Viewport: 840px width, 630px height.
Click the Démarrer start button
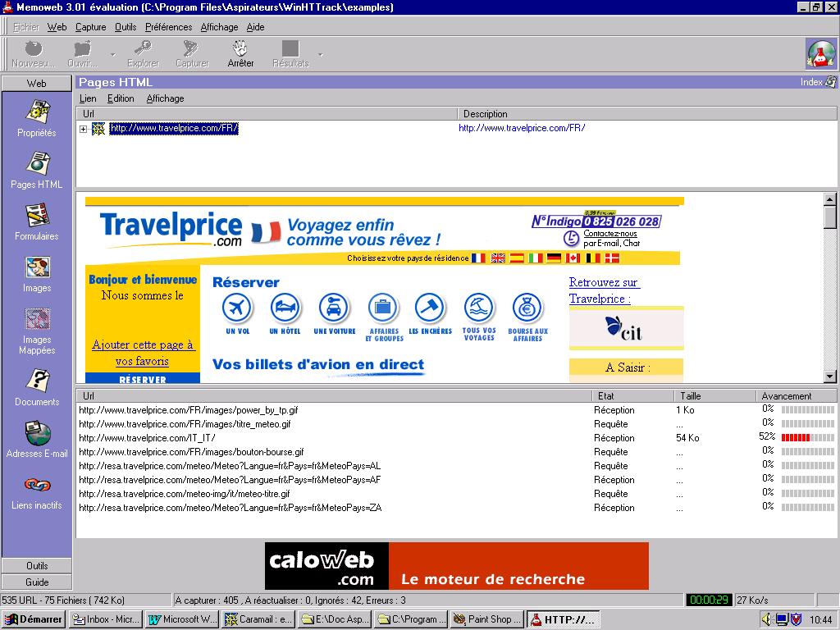coord(33,619)
